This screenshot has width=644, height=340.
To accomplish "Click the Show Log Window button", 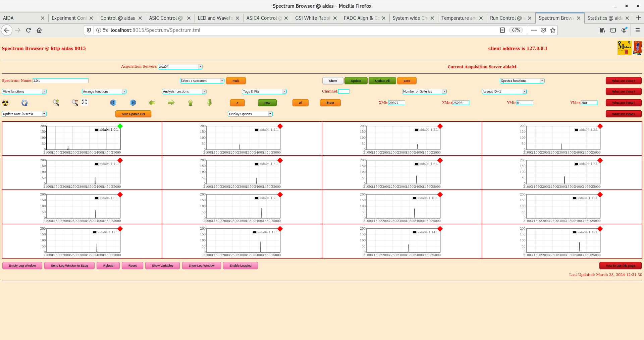I will click(x=201, y=266).
